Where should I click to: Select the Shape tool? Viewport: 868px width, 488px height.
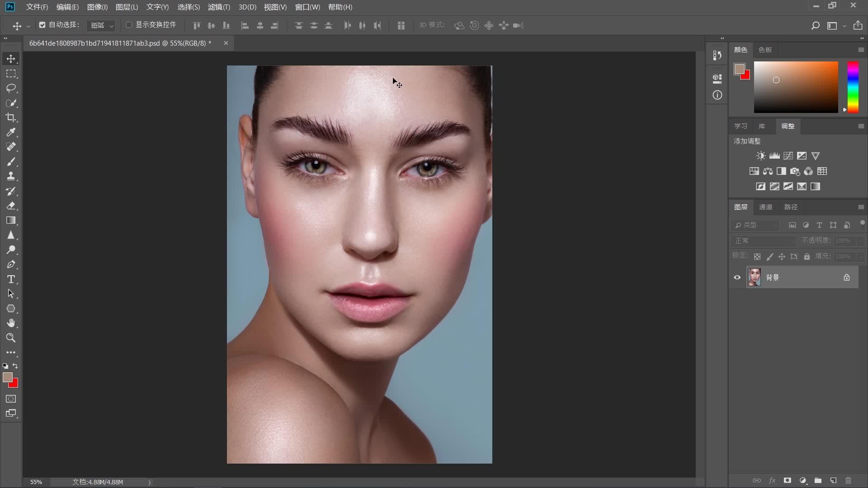point(11,309)
